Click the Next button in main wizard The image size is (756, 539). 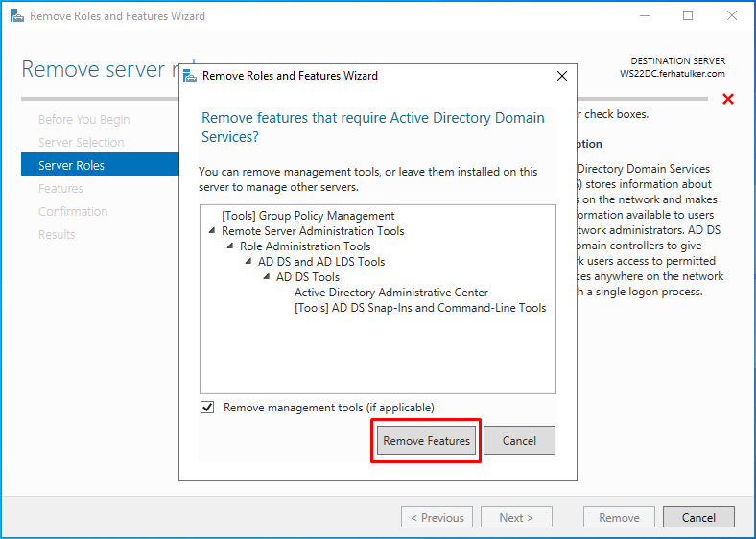click(516, 517)
